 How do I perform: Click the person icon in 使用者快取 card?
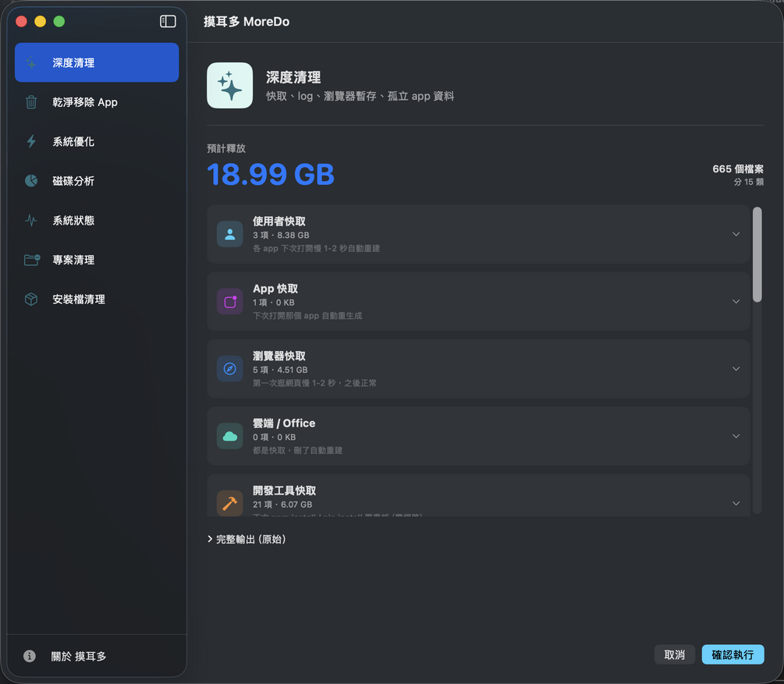pos(230,234)
